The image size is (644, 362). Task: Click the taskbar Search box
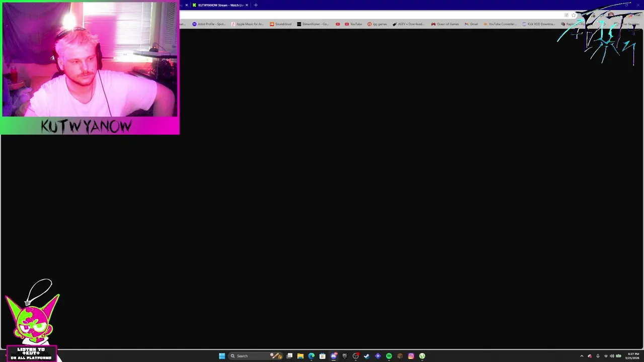coord(256,356)
